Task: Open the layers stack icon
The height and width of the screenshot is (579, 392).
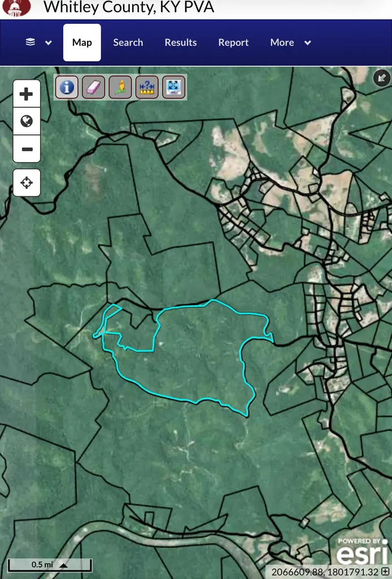Action: (x=31, y=42)
